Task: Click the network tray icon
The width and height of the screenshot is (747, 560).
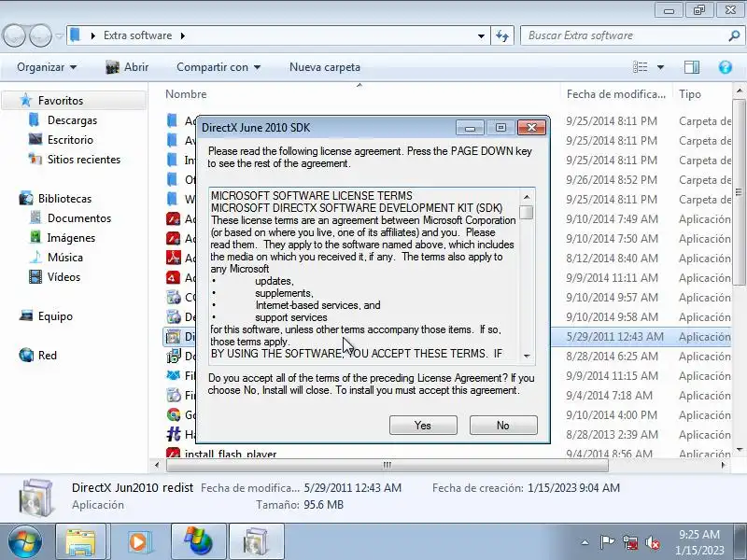Action: coord(629,542)
